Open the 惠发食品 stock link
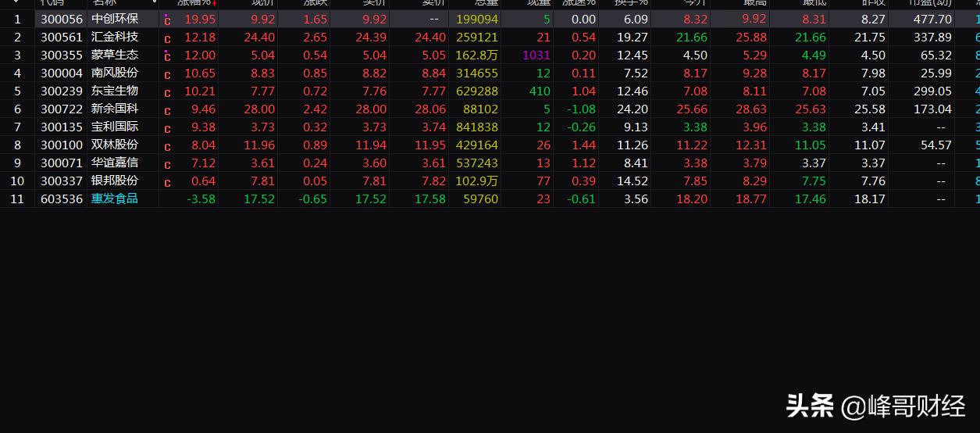The height and width of the screenshot is (433, 980). pyautogui.click(x=115, y=199)
